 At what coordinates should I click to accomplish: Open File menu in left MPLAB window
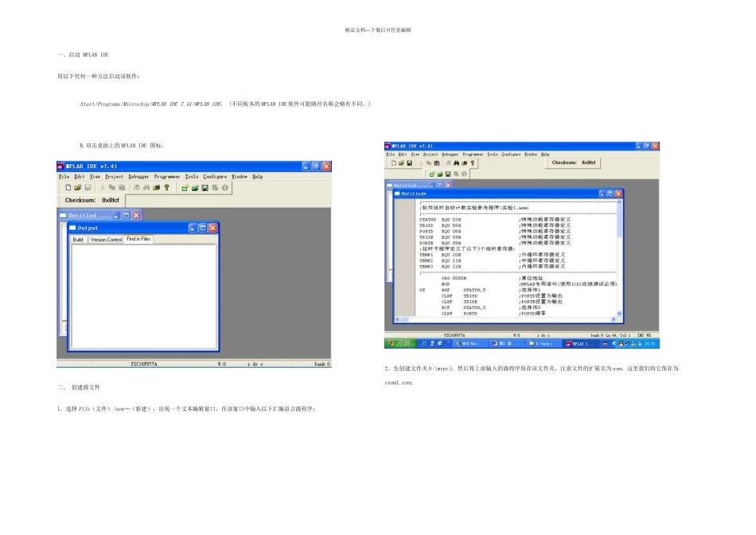pyautogui.click(x=64, y=177)
